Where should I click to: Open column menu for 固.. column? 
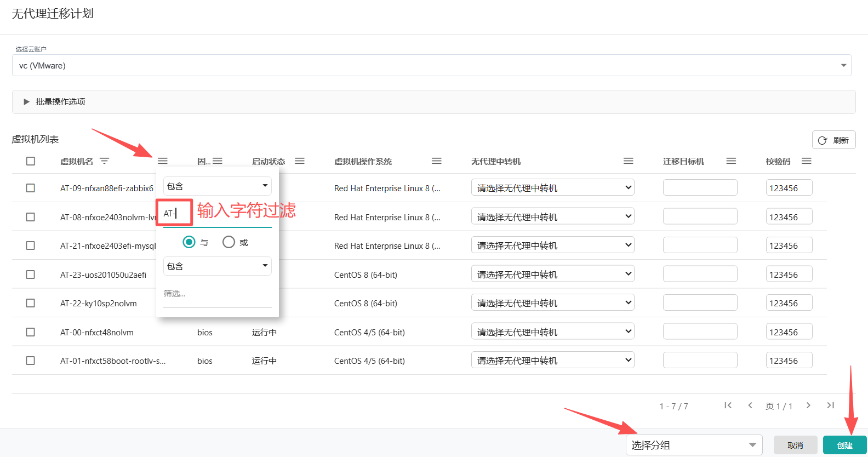[218, 161]
